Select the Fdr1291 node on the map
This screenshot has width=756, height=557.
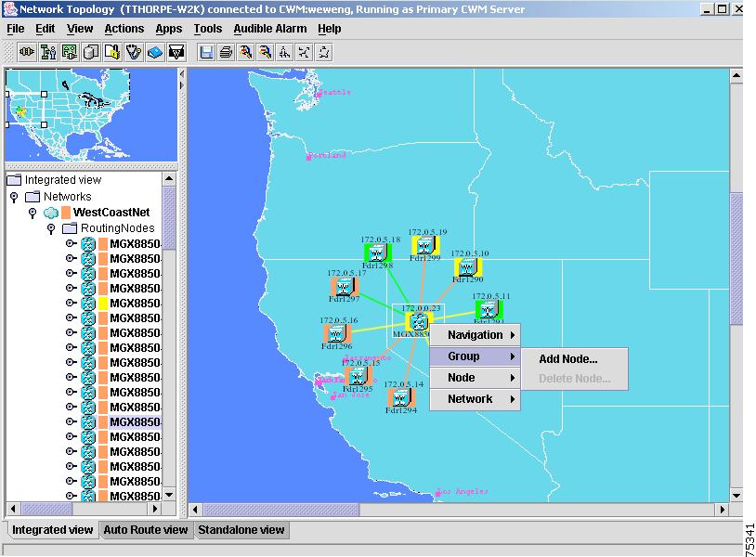489,310
